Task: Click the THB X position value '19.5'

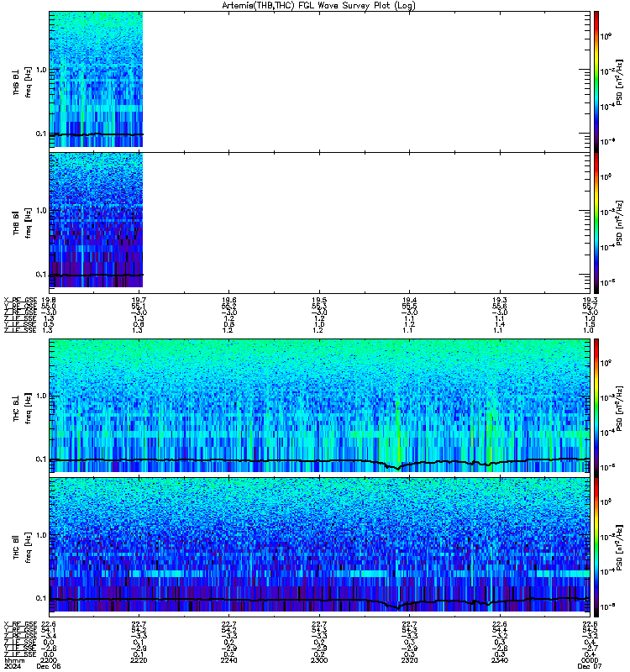Action: pos(319,301)
